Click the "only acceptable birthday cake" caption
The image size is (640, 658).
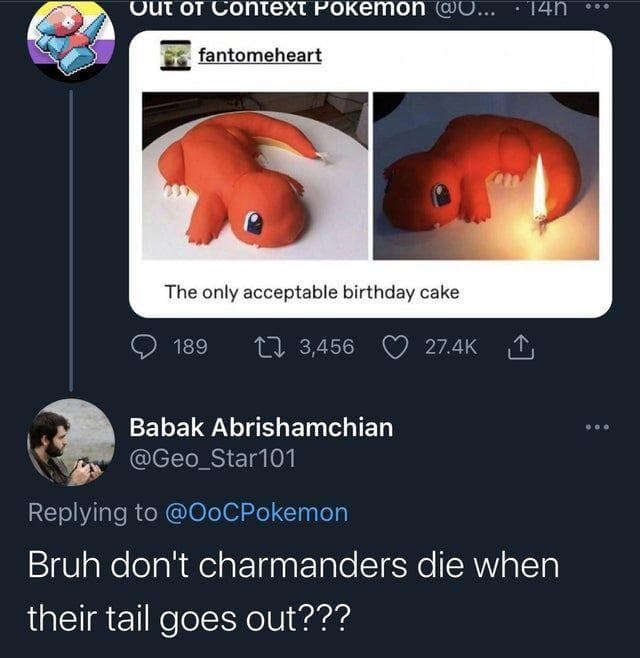coord(312,292)
